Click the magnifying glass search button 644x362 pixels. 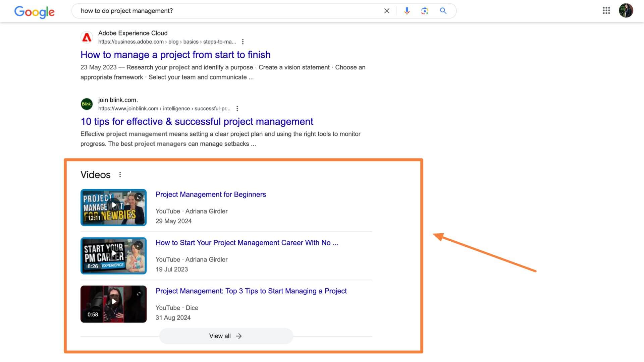point(443,11)
